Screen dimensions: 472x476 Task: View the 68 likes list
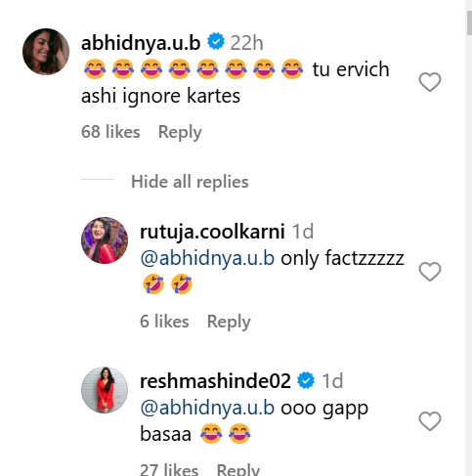pyautogui.click(x=110, y=132)
